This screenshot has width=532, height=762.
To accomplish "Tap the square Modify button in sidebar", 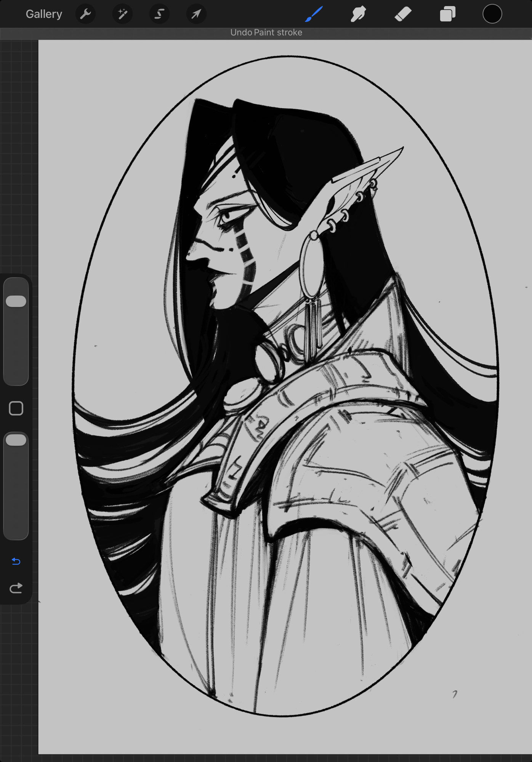I will tap(16, 408).
